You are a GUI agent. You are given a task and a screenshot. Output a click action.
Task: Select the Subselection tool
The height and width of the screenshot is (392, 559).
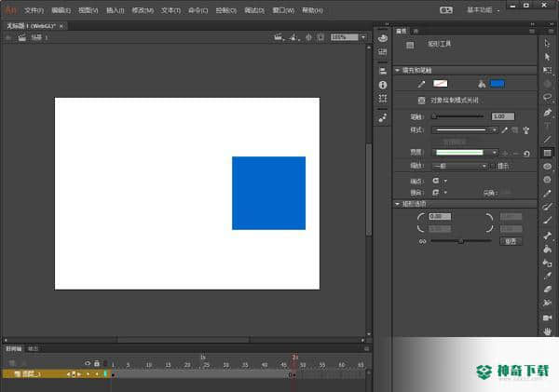point(547,57)
